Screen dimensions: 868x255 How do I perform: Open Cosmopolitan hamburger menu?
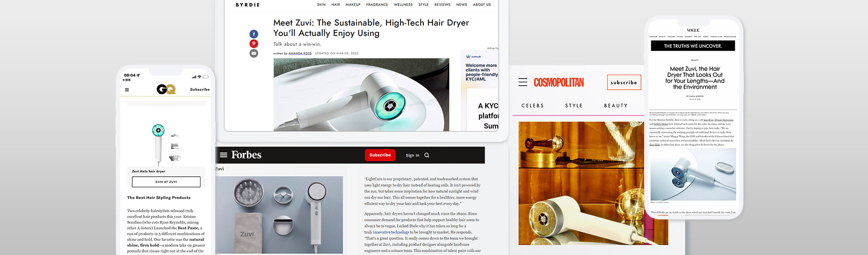523,82
